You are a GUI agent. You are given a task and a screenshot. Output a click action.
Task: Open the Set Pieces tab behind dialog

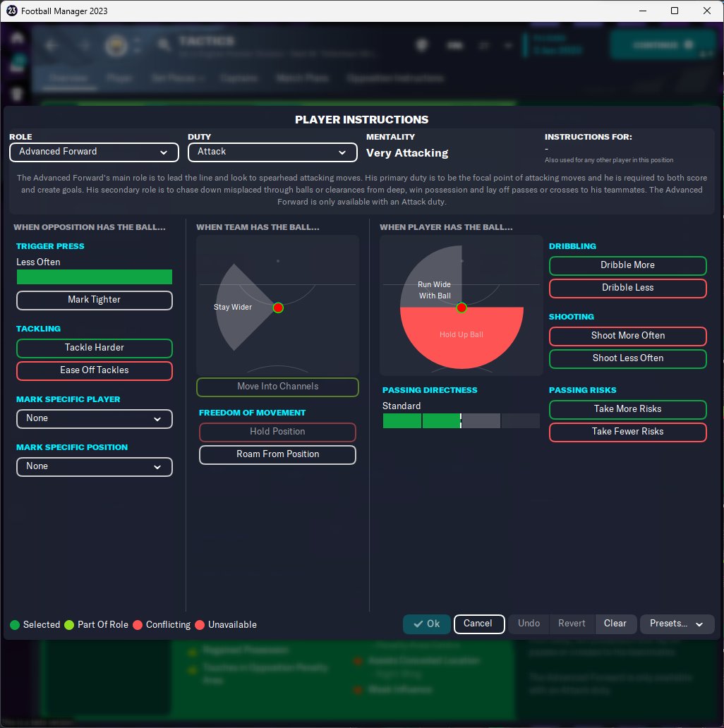[178, 78]
